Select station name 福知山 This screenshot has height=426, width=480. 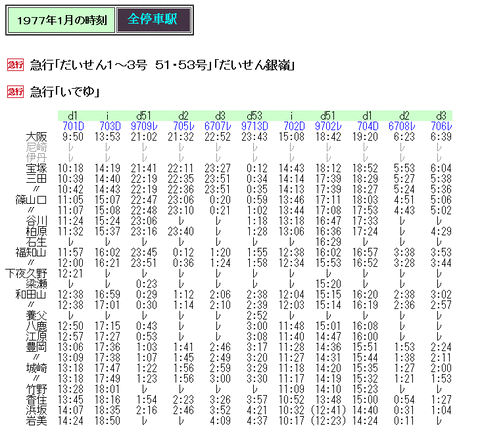[x=31, y=252]
